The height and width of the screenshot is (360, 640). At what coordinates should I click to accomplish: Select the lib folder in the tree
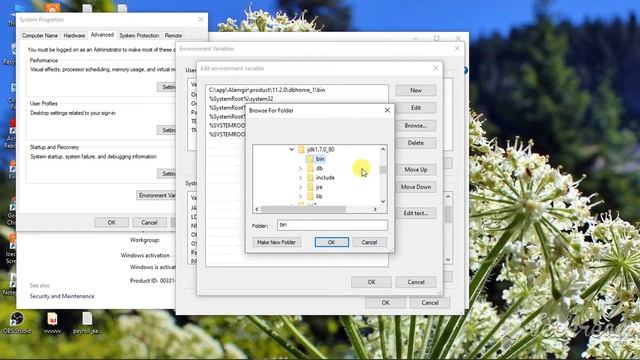click(x=319, y=196)
